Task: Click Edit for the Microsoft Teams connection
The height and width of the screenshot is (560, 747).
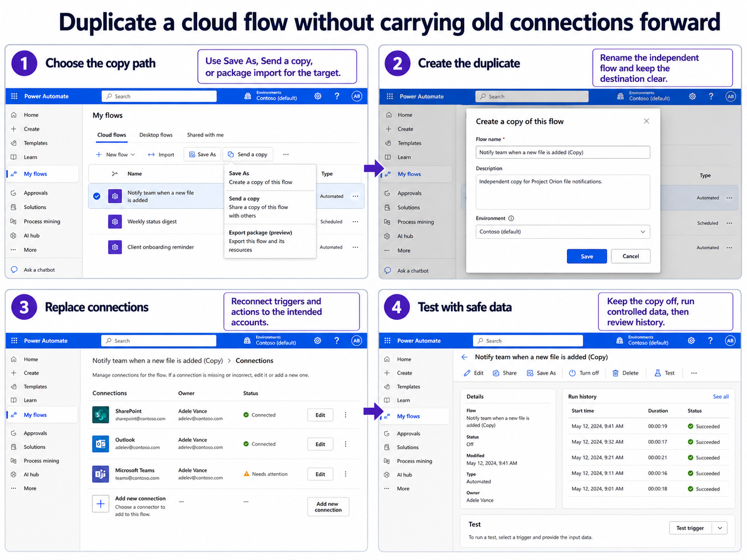Action: click(320, 474)
